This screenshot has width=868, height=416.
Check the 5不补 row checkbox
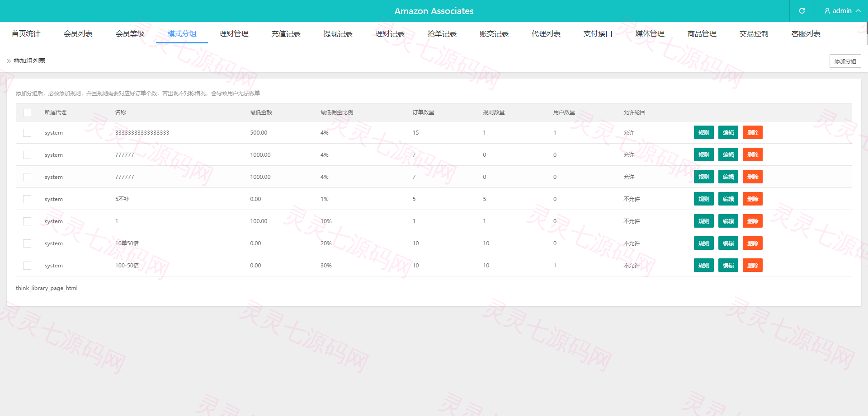click(27, 199)
